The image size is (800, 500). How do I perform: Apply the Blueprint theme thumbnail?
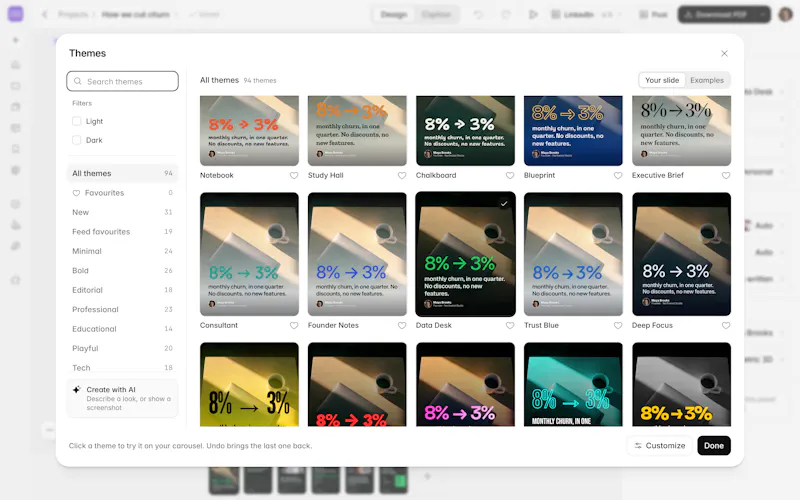[573, 131]
